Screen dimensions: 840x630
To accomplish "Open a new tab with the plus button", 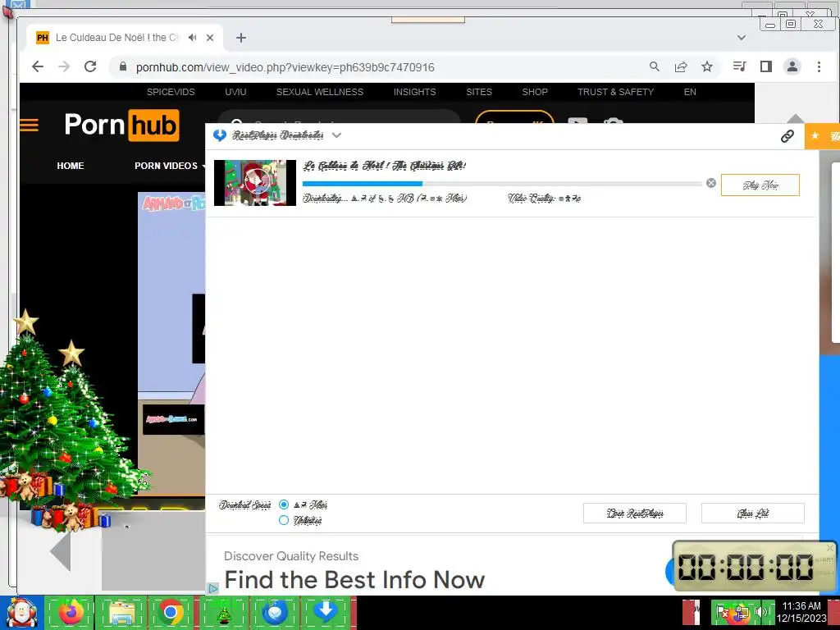I will [x=241, y=38].
